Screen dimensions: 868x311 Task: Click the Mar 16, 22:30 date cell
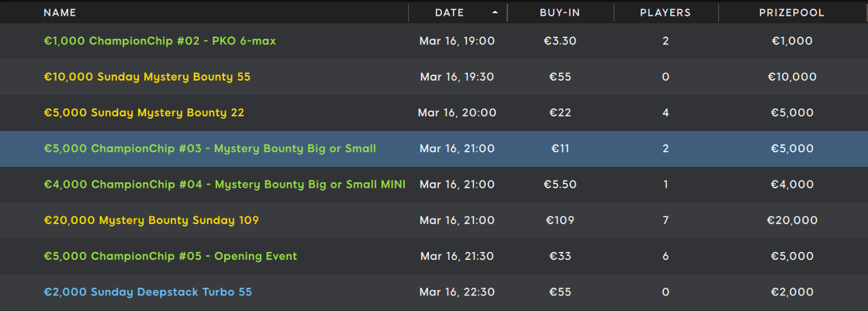click(x=457, y=292)
